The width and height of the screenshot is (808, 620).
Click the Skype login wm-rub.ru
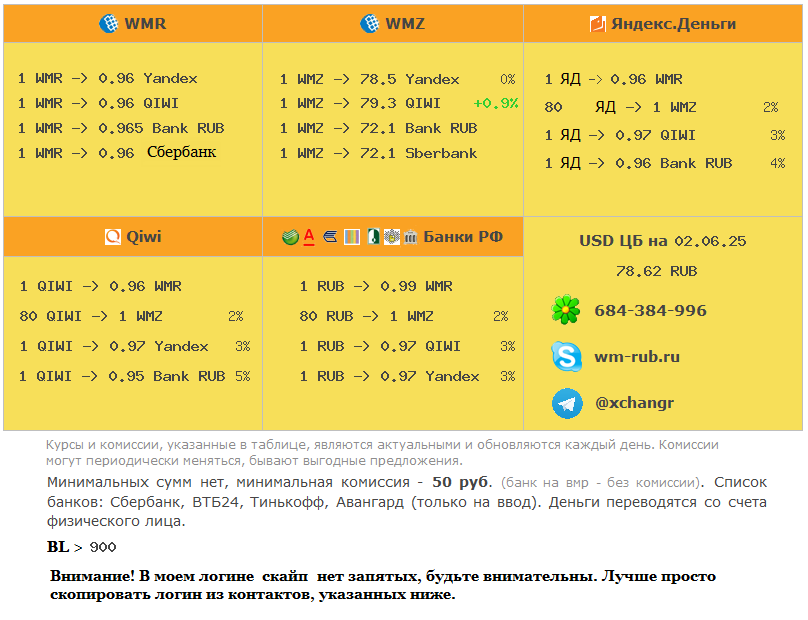(637, 357)
